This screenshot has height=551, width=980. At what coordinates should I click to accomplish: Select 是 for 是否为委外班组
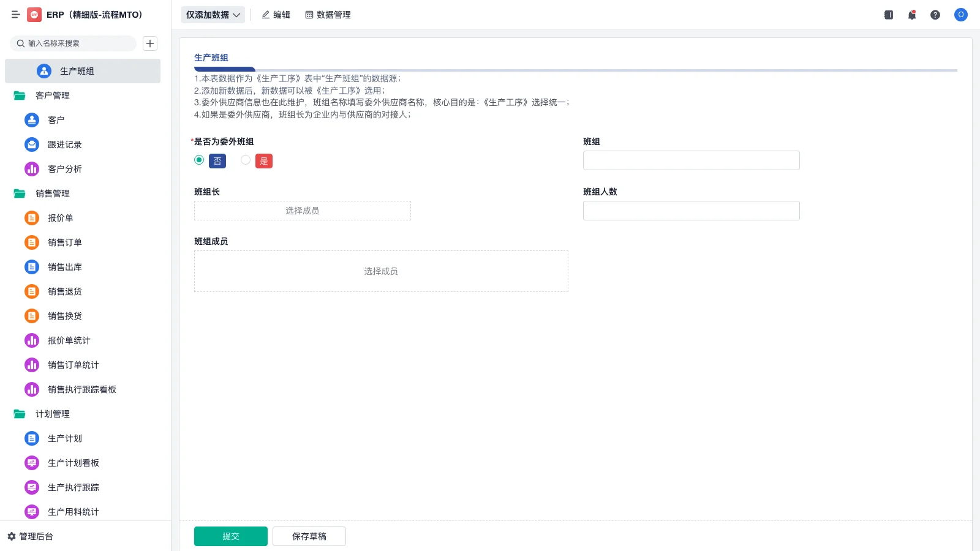pyautogui.click(x=246, y=160)
